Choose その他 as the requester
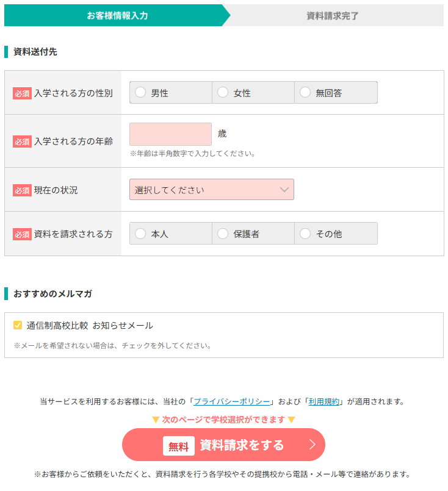 (x=305, y=234)
